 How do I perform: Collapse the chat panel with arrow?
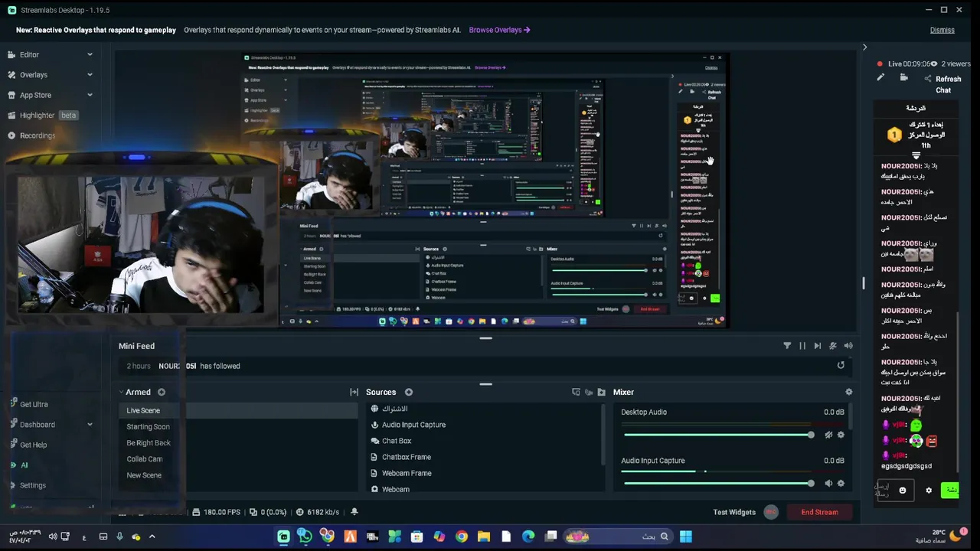point(865,47)
